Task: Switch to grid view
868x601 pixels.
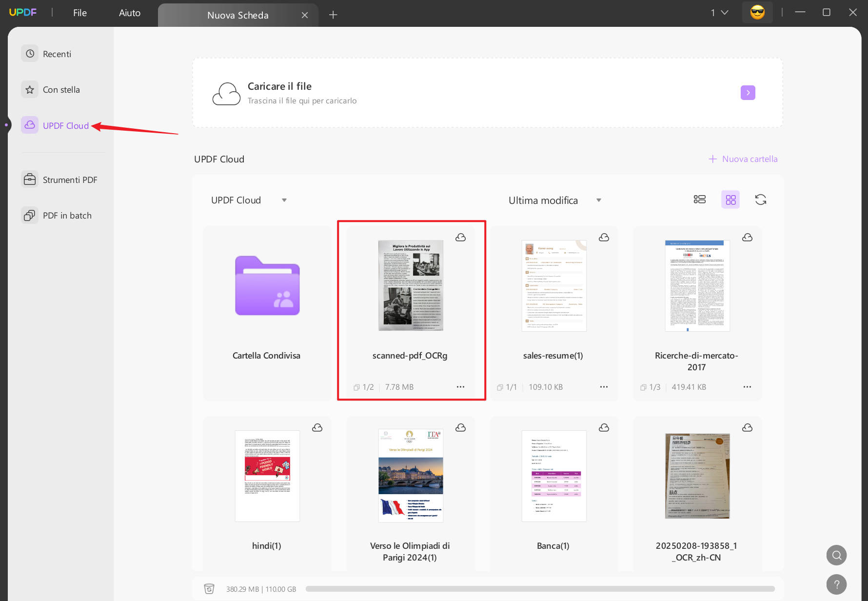Action: (x=730, y=200)
